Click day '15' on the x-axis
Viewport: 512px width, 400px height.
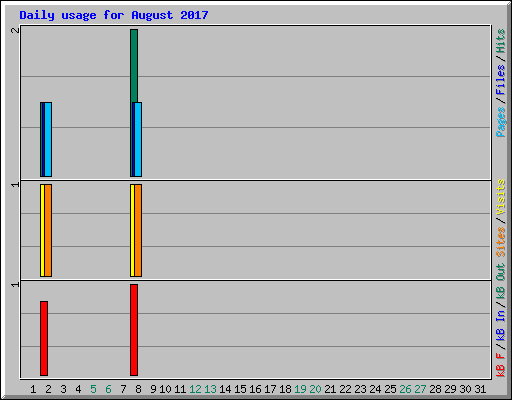[240, 389]
